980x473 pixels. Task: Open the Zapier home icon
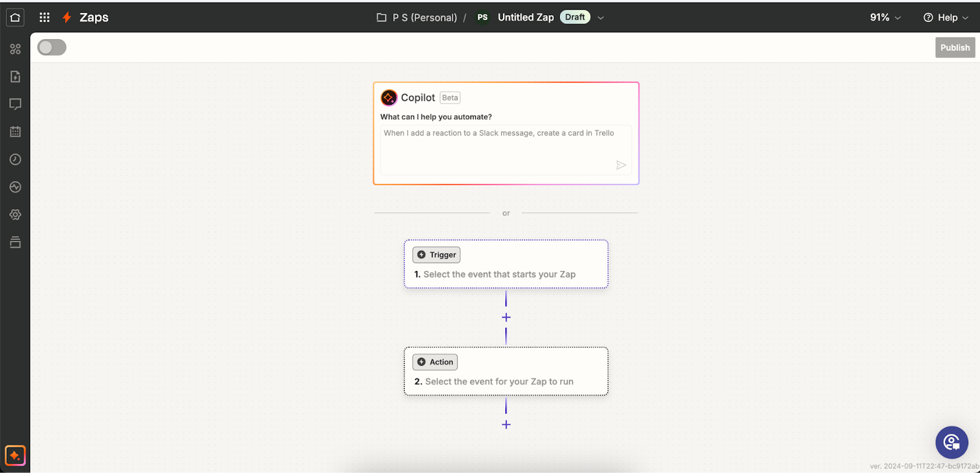(x=15, y=18)
